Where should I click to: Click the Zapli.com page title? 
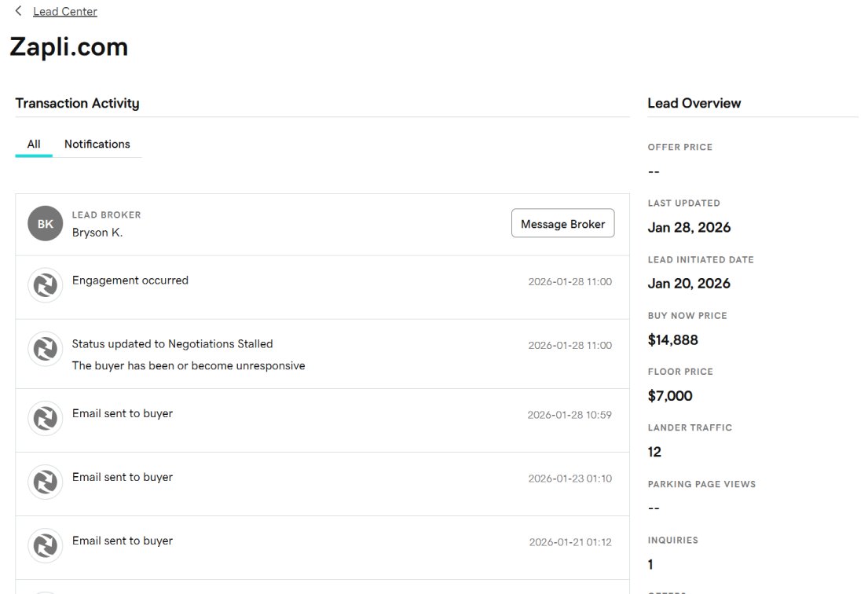click(x=68, y=47)
